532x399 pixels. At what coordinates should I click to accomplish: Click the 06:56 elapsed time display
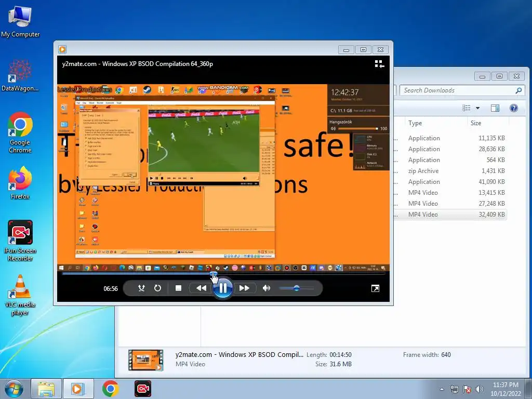(x=111, y=289)
